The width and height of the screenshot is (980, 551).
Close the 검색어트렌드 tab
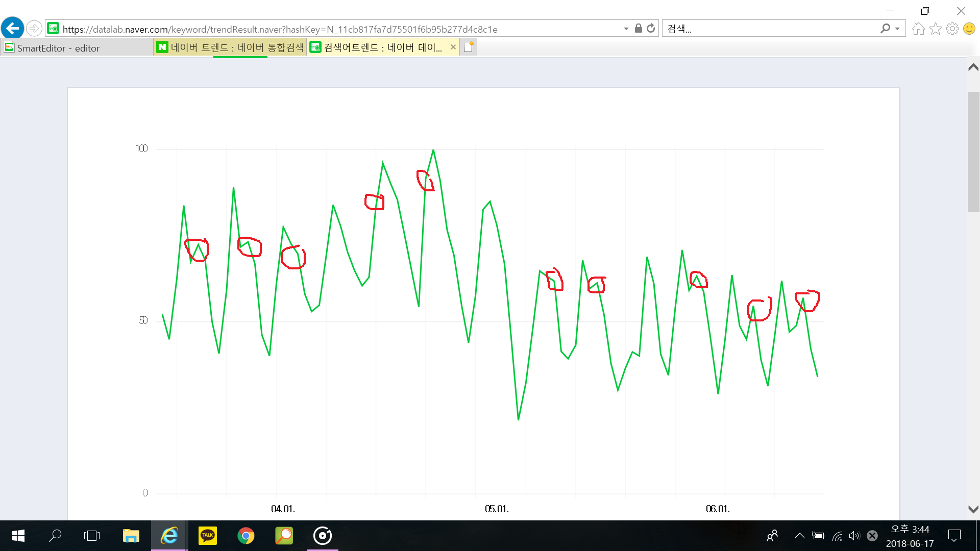(x=453, y=47)
